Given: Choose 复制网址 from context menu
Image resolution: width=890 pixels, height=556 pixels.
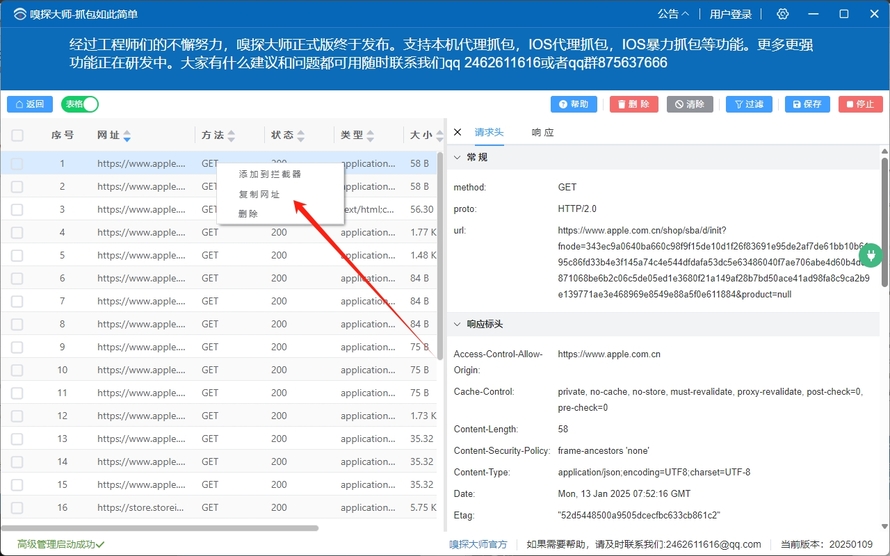Looking at the screenshot, I should click(259, 194).
